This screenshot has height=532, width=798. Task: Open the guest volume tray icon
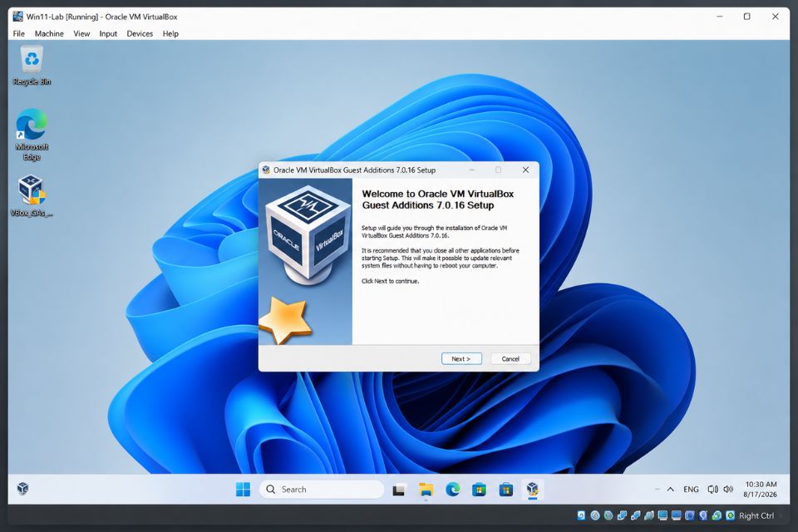(x=728, y=490)
